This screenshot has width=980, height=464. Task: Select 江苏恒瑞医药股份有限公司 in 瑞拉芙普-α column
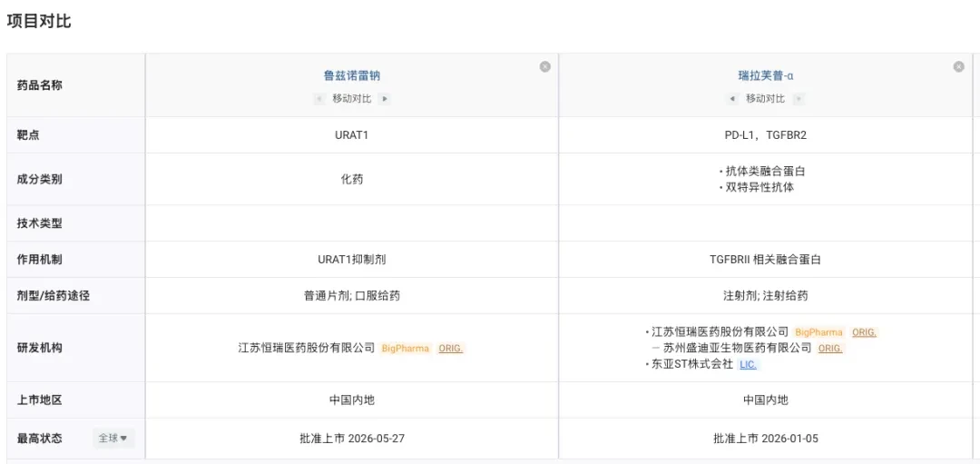[x=720, y=332]
